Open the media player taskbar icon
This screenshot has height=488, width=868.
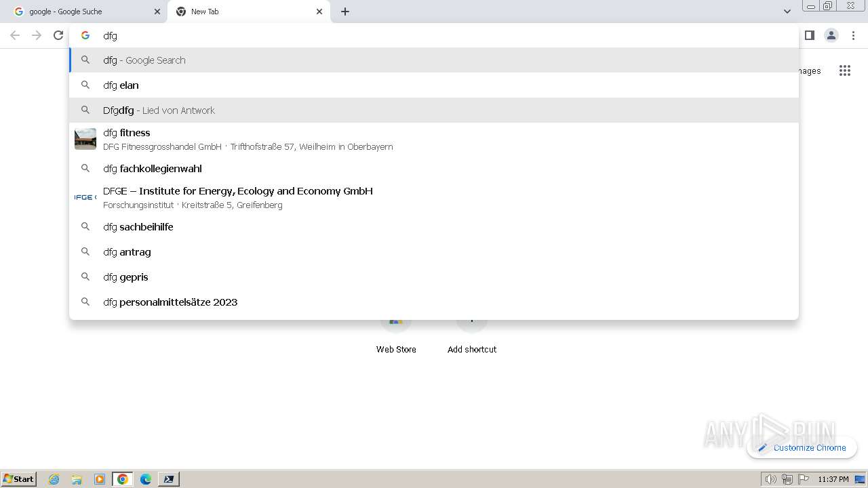tap(100, 479)
